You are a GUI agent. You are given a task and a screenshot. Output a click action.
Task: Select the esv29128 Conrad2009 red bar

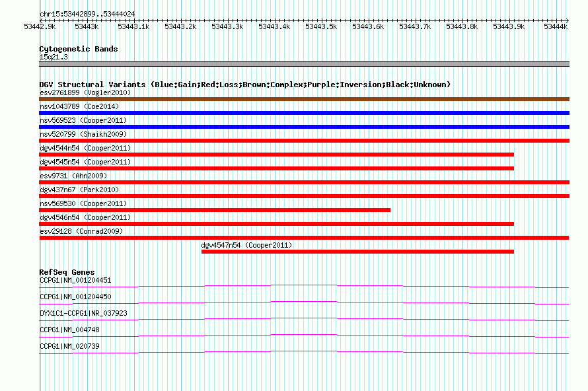[304, 238]
